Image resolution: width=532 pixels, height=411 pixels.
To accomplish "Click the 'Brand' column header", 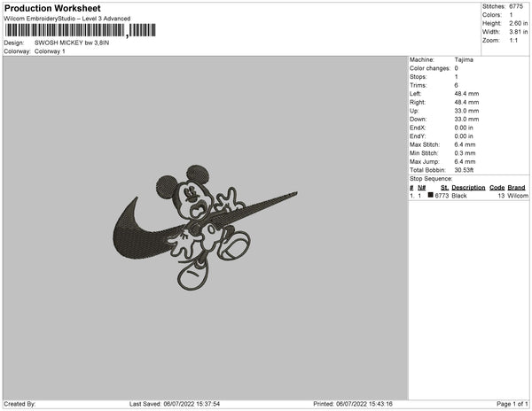I will pos(516,188).
